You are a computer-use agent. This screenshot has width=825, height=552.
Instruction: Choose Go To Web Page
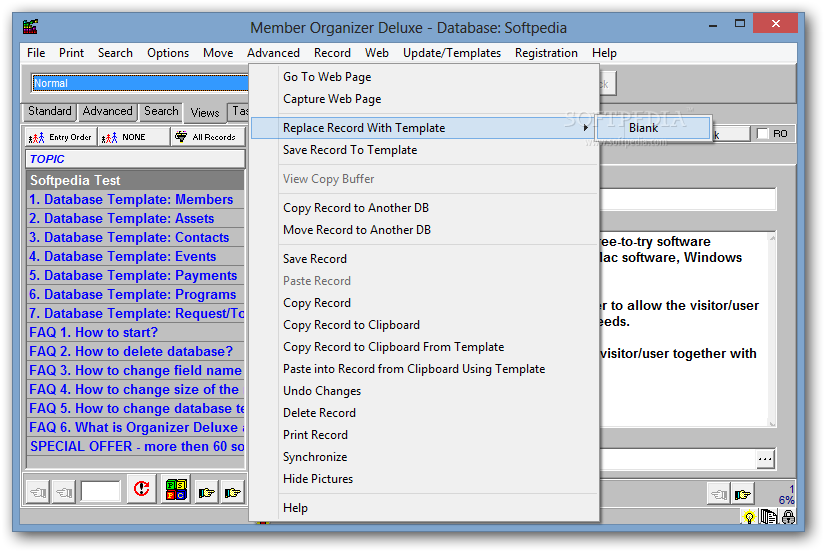tap(425, 77)
